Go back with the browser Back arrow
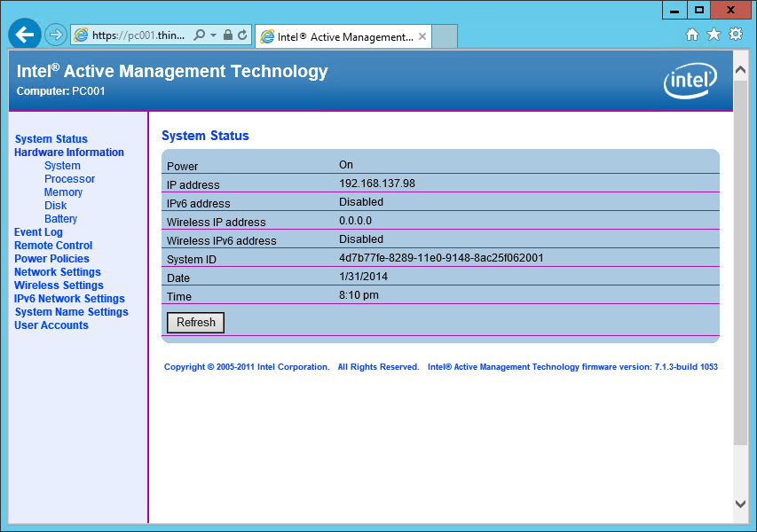757x532 pixels. pos(25,35)
